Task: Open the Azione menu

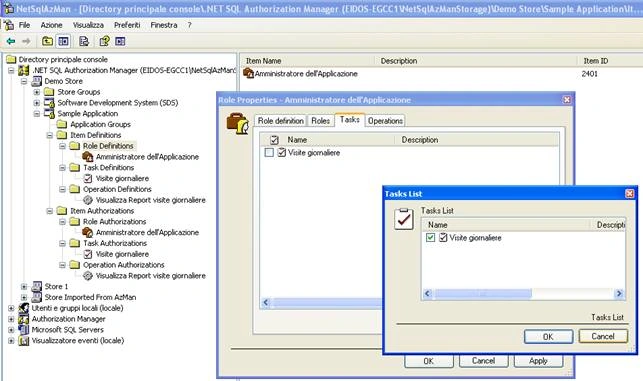Action: 51,25
